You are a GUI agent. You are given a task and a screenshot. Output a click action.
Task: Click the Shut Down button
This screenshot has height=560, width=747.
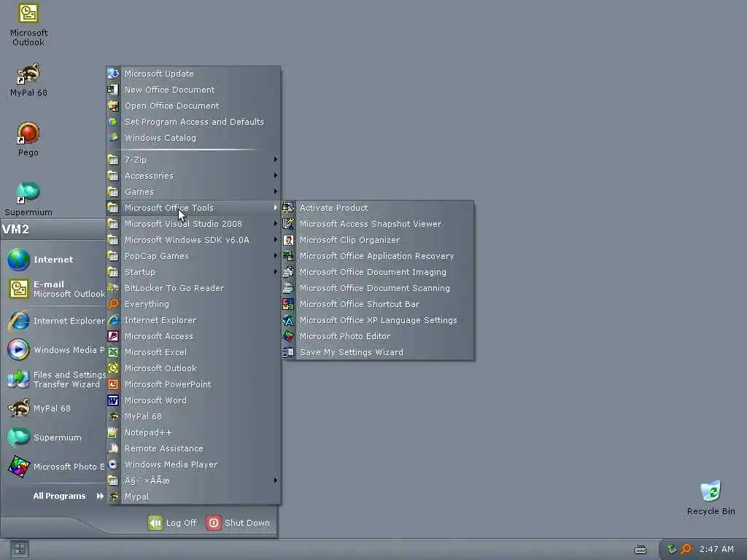pyautogui.click(x=239, y=523)
